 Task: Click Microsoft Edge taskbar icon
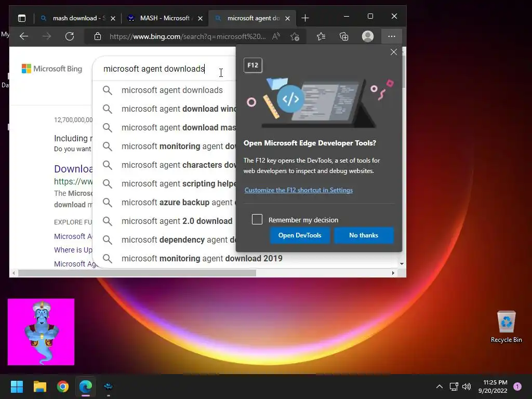pyautogui.click(x=86, y=387)
